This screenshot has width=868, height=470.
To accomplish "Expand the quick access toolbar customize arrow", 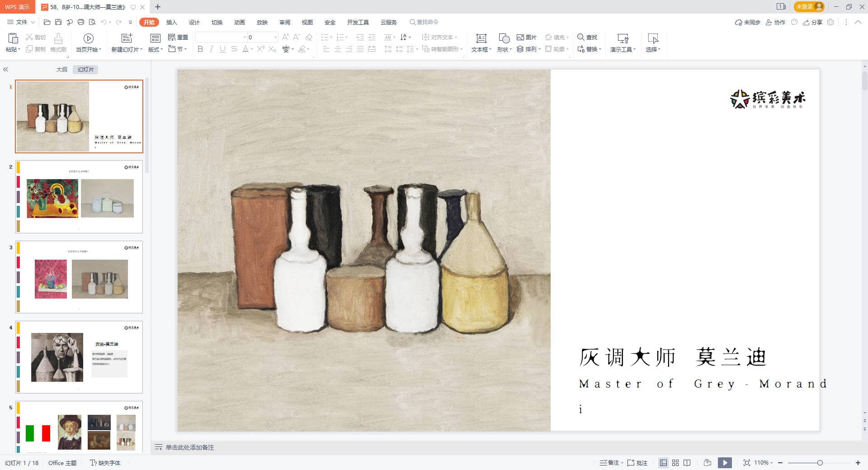I will coord(131,22).
